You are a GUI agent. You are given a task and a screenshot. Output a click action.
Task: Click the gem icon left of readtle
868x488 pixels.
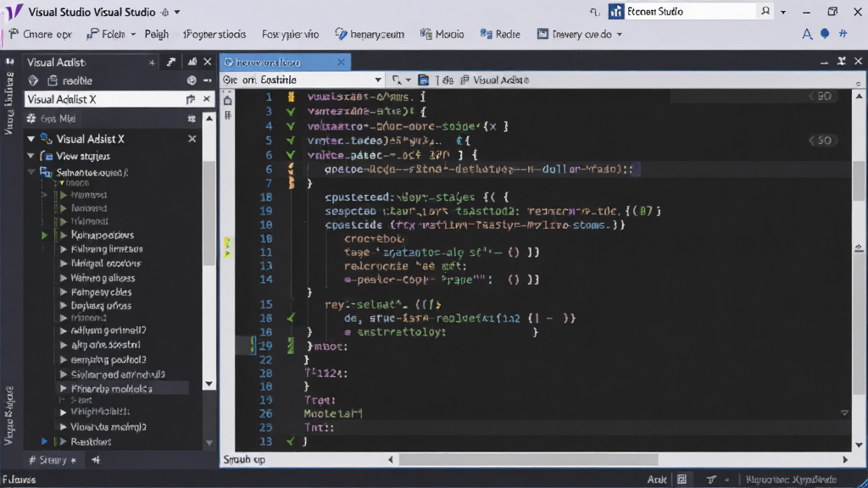(x=33, y=80)
